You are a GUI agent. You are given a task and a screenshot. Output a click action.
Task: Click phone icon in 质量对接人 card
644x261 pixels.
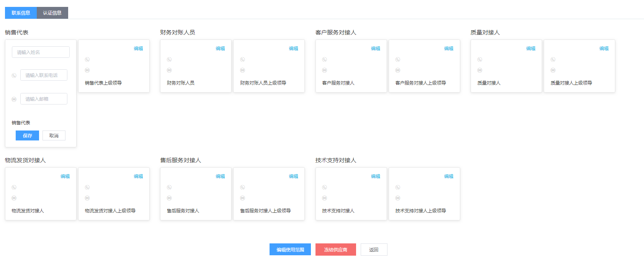[480, 59]
